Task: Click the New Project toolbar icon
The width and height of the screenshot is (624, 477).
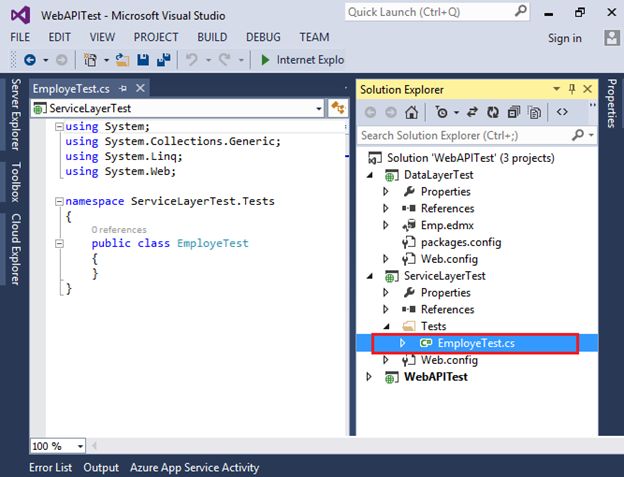Action: tap(90, 60)
